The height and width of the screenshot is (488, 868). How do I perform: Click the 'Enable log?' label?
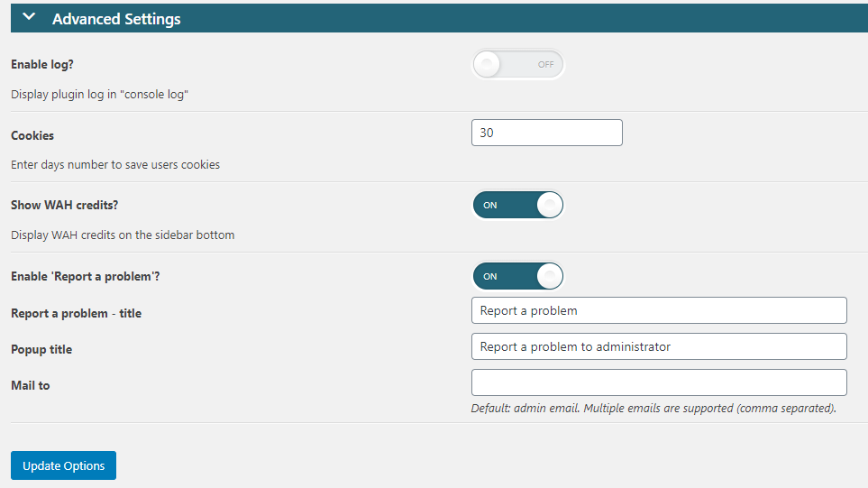point(42,64)
